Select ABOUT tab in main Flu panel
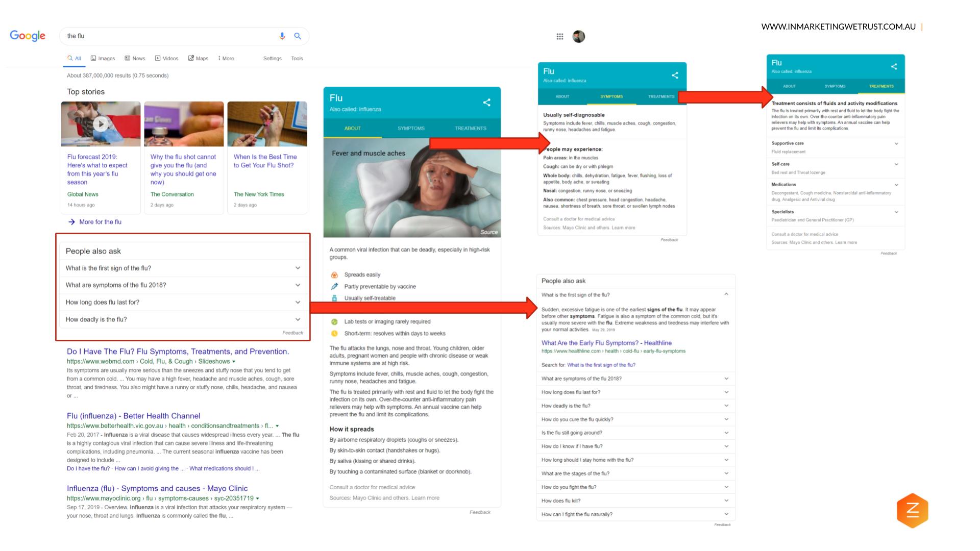980x551 pixels. 353,128
